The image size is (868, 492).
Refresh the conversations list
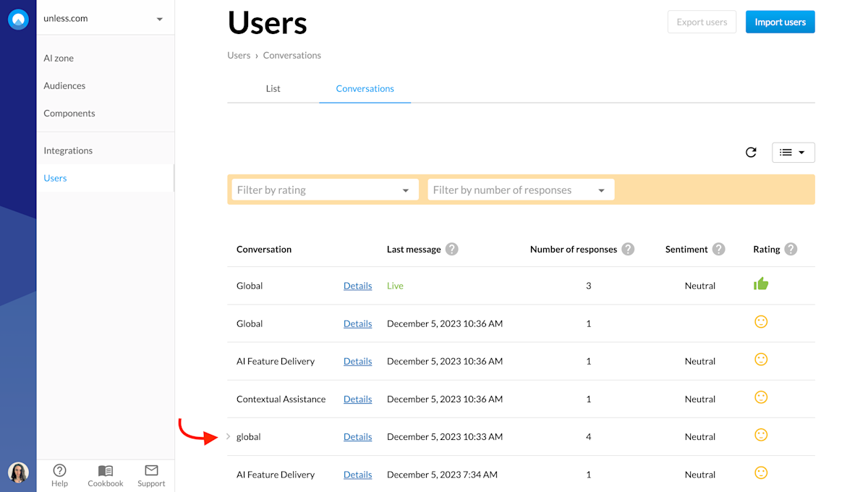pyautogui.click(x=751, y=152)
